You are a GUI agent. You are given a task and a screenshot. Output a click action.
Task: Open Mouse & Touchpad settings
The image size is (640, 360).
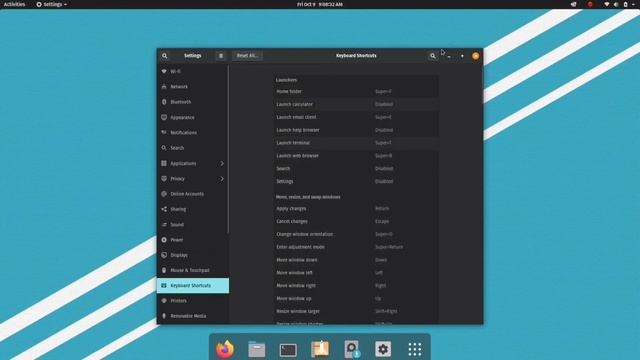[193, 270]
